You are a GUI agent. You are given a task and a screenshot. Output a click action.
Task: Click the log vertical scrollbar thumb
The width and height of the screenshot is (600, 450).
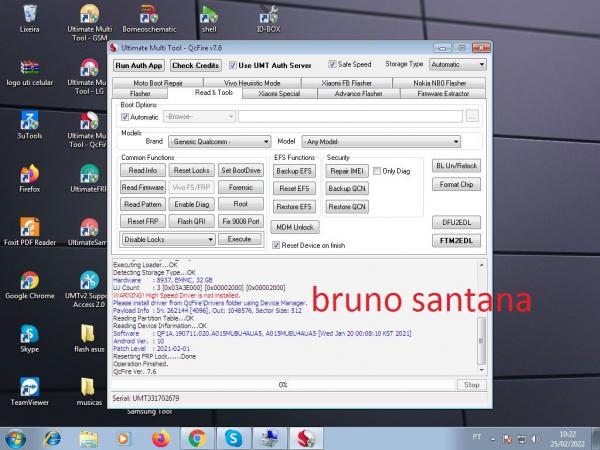pos(482,341)
